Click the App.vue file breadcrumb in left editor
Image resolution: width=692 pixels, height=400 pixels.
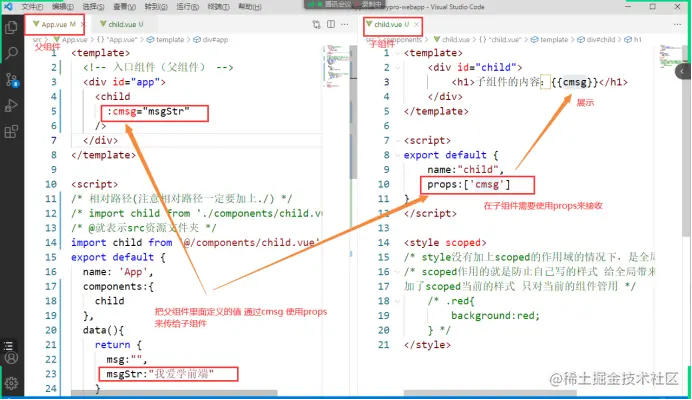70,40
